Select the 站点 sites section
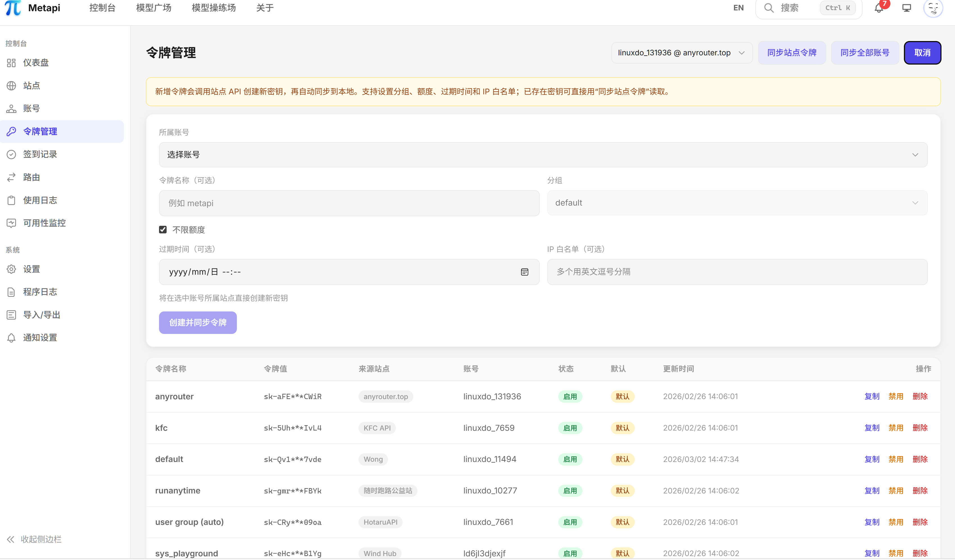The width and height of the screenshot is (955, 560). (x=31, y=86)
